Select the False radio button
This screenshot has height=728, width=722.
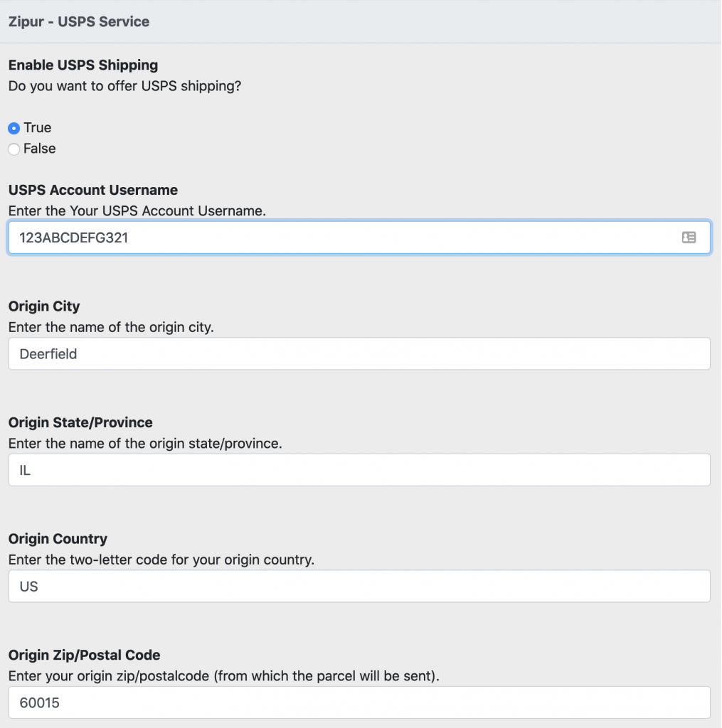point(14,149)
